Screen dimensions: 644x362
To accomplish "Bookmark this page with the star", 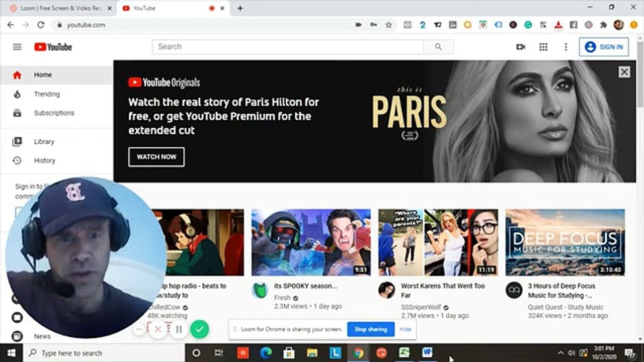I will coord(388,25).
